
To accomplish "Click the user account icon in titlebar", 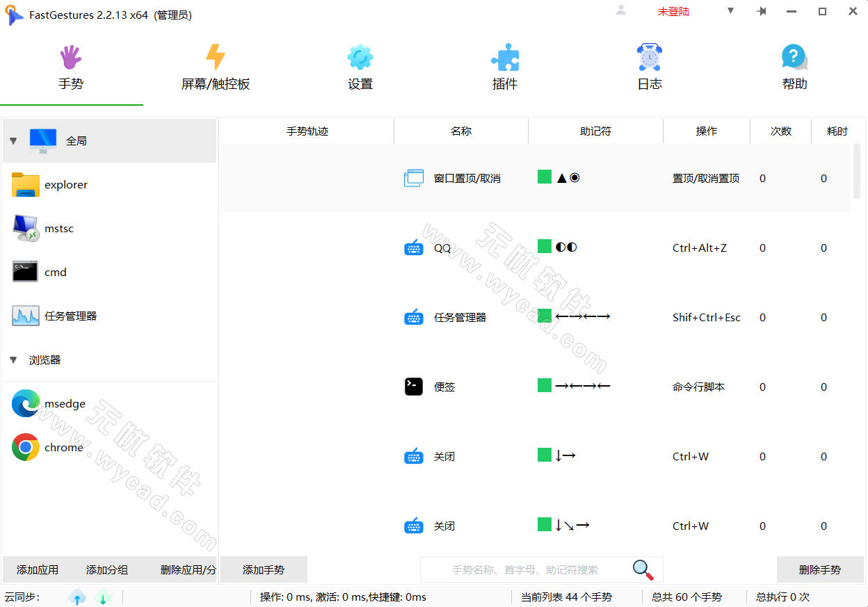I will point(620,11).
